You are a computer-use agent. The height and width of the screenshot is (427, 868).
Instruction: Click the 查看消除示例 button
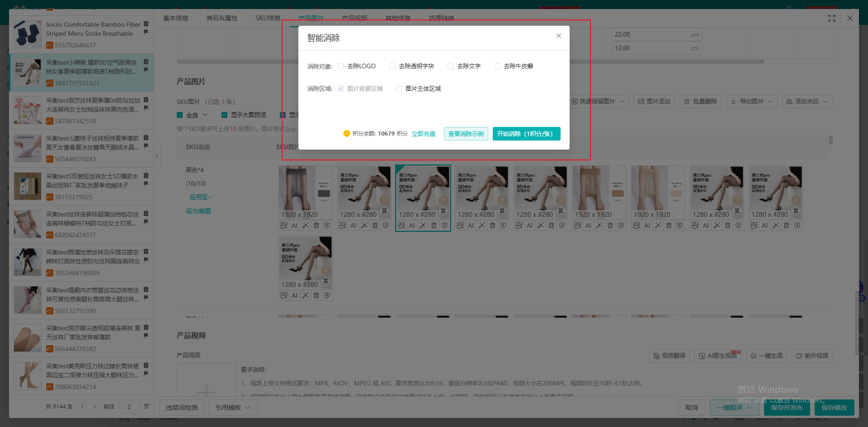466,134
